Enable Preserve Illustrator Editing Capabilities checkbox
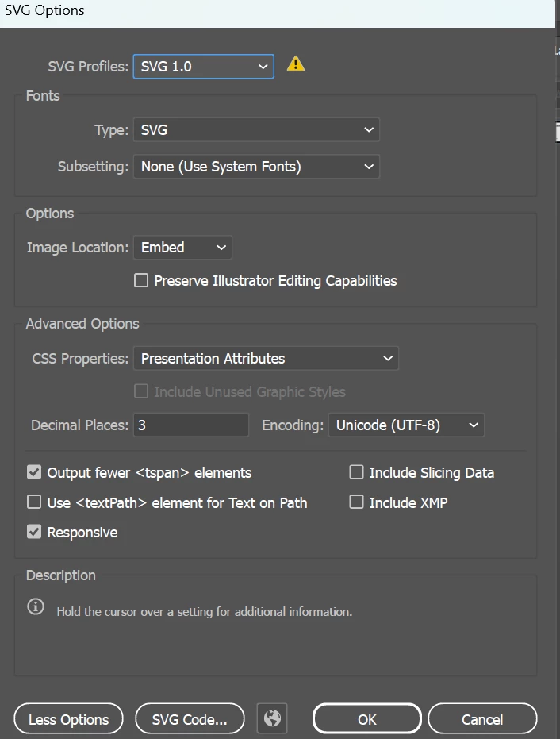 coord(141,280)
